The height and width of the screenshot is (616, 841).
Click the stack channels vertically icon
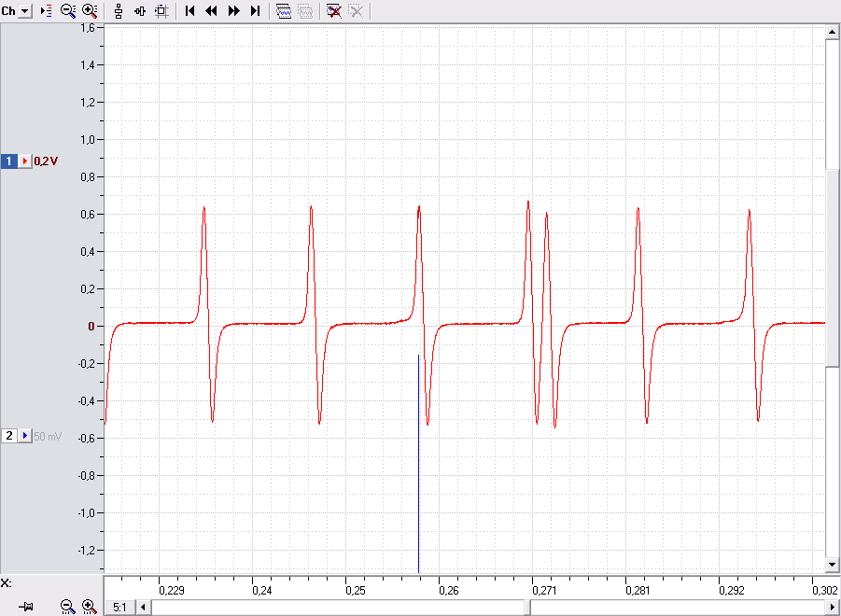pyautogui.click(x=119, y=10)
